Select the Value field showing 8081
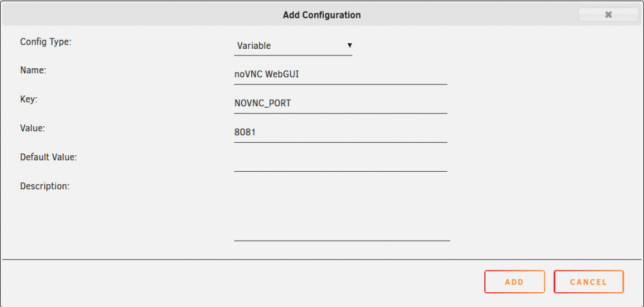Screen dimensions: 644x307 click(x=341, y=133)
